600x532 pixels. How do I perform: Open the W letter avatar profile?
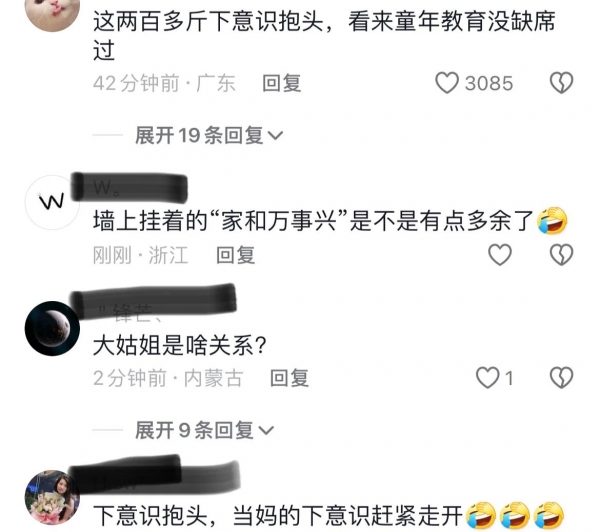52,202
